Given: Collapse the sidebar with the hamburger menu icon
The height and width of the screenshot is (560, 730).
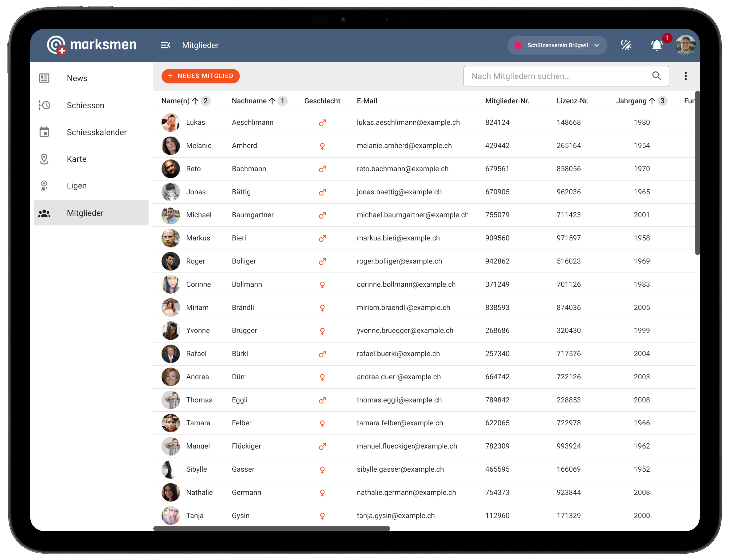Looking at the screenshot, I should click(x=165, y=45).
